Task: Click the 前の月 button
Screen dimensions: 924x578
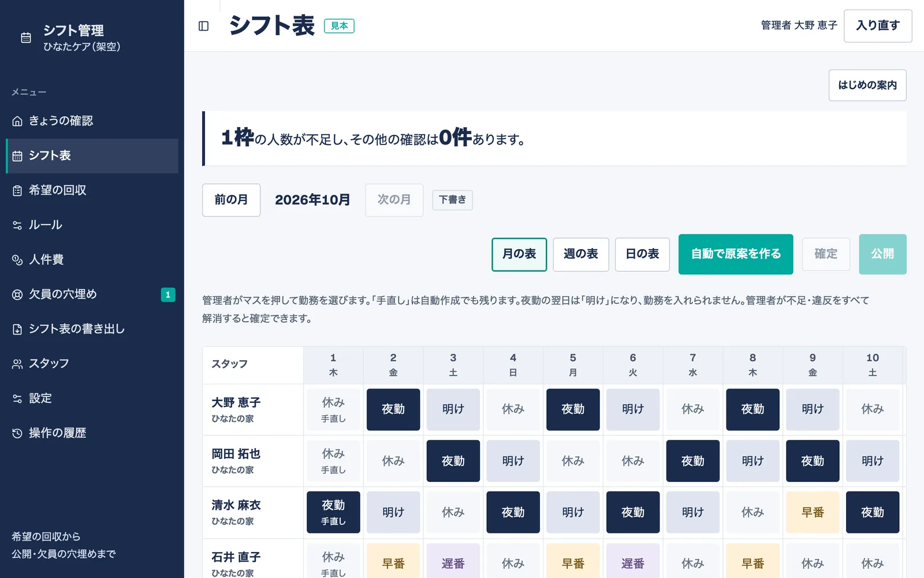Action: (x=231, y=200)
